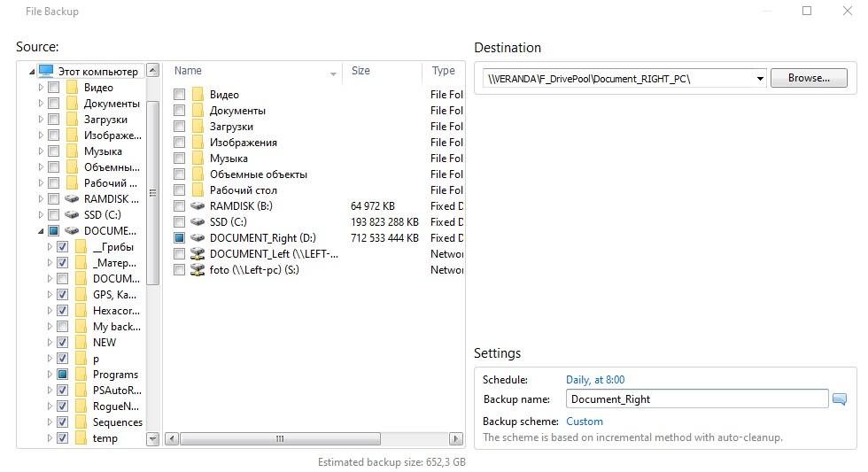Click the Загрузки folder icon in list
Viewport: 868px width, 472px height.
198,126
